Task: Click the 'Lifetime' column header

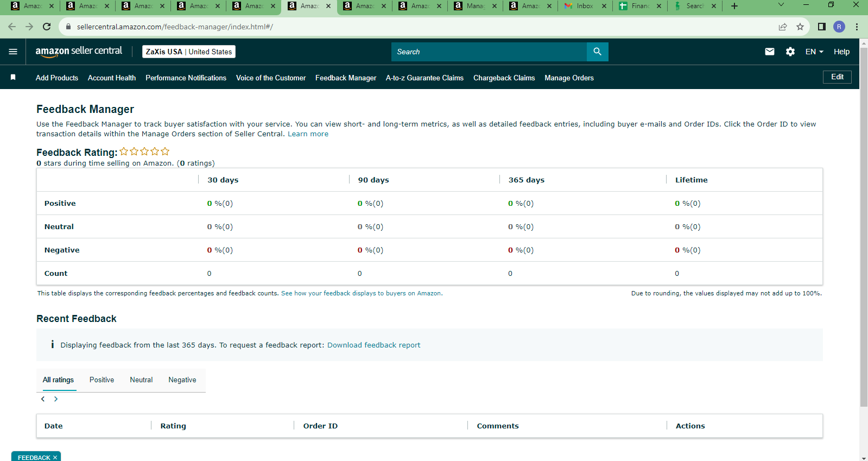Action: [x=691, y=180]
